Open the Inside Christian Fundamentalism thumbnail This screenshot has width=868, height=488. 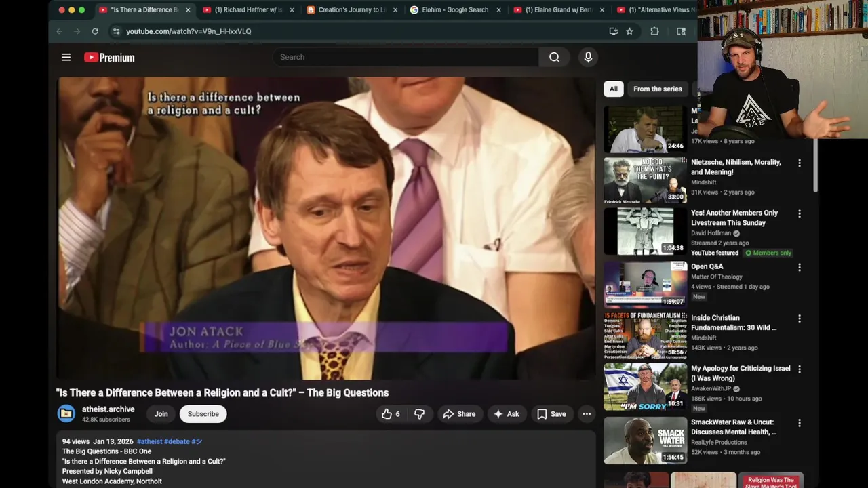click(645, 335)
